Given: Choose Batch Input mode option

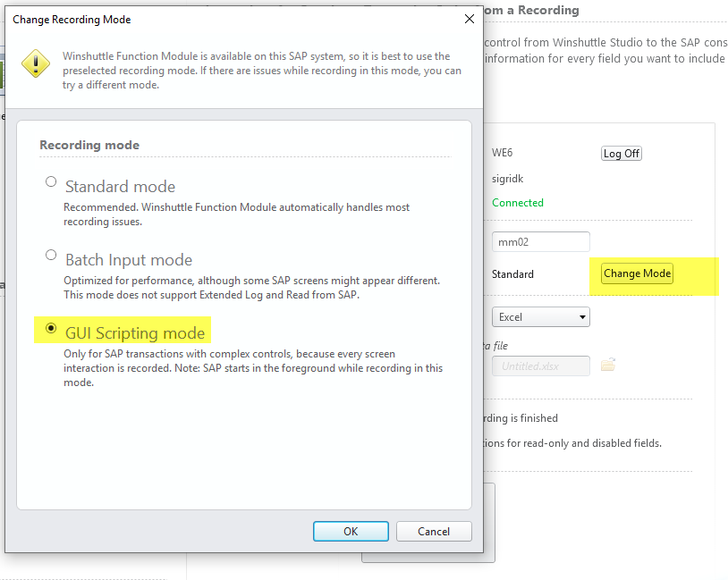Looking at the screenshot, I should 51,256.
